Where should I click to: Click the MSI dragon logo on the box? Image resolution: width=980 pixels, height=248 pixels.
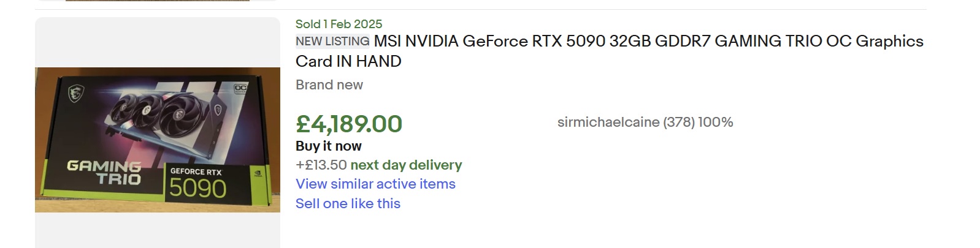(76, 93)
